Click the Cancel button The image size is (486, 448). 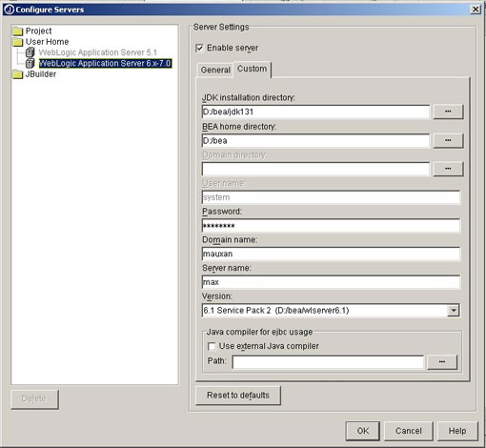pos(409,431)
